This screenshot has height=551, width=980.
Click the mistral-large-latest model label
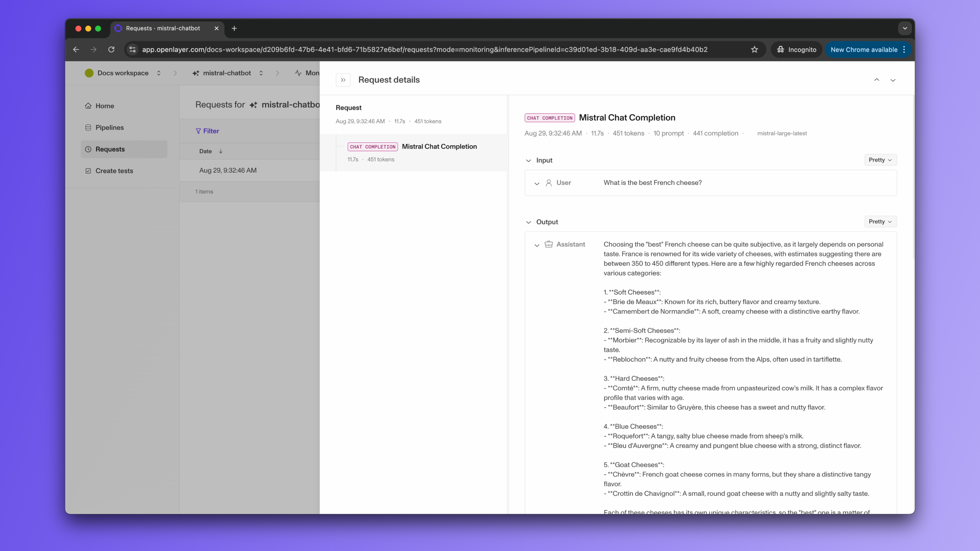pyautogui.click(x=782, y=133)
